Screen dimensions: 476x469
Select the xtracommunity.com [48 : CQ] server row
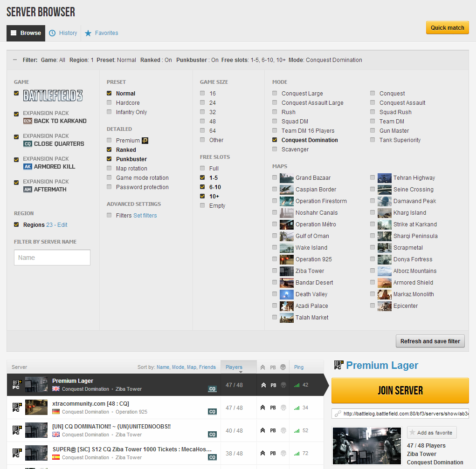[x=165, y=408]
